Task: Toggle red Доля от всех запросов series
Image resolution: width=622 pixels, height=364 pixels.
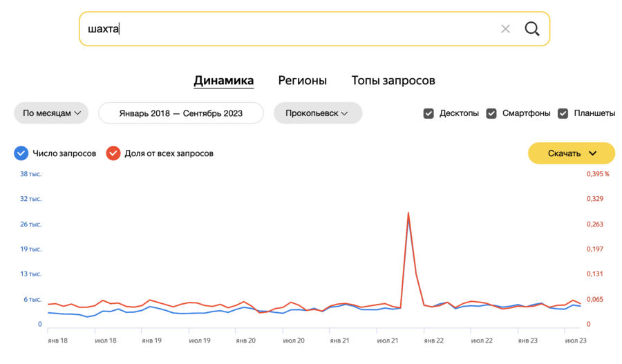Action: (x=113, y=153)
